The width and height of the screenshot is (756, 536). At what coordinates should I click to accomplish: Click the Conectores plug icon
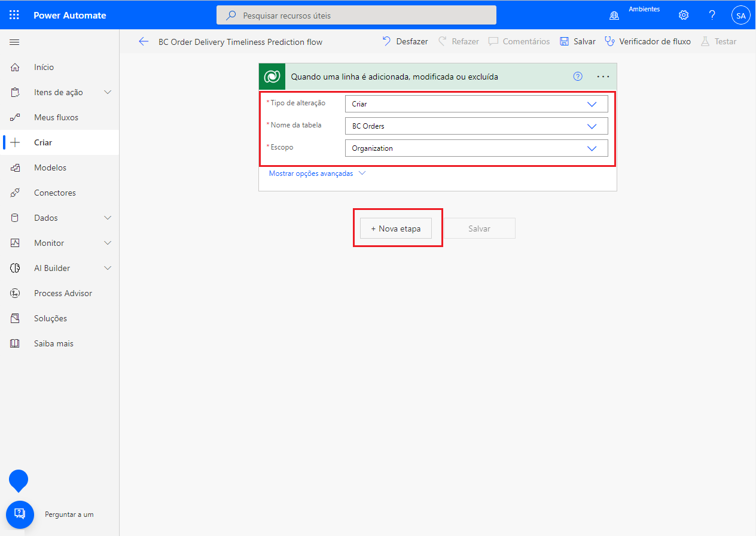[15, 193]
